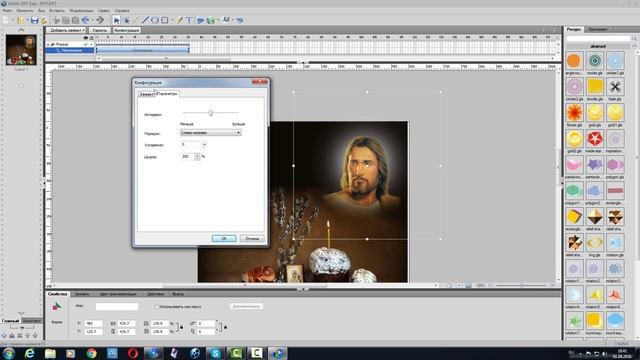Pick the red star shape resource
The height and width of the screenshot is (360, 640).
click(x=595, y=139)
